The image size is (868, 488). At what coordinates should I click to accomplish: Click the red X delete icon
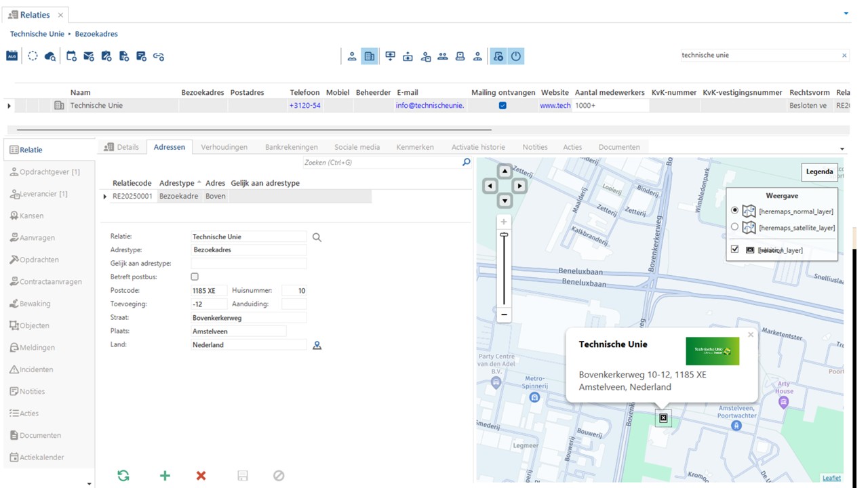[201, 476]
